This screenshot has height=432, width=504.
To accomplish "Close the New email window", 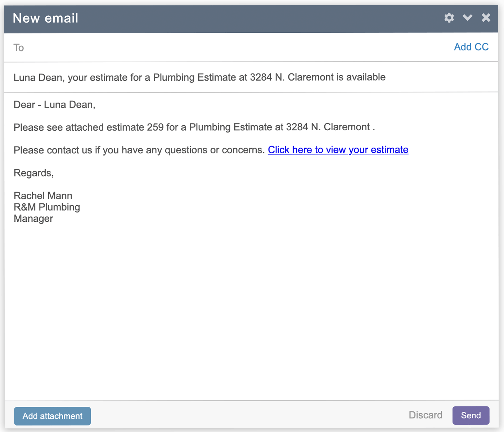I will tap(486, 17).
